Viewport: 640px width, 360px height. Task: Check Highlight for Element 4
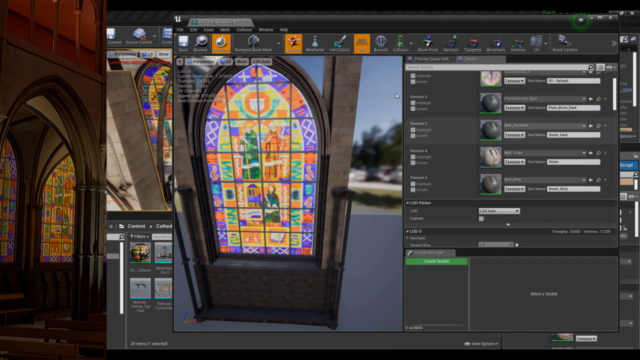413,157
